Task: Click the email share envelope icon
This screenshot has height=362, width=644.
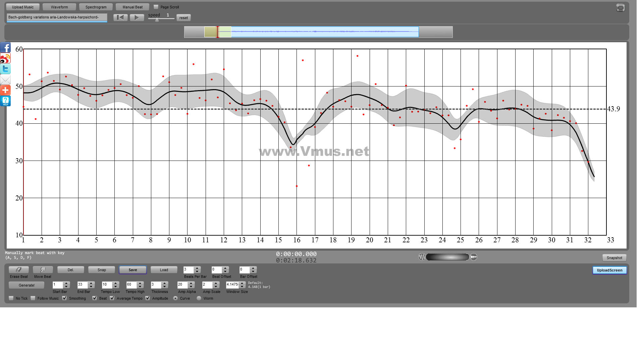Action: pos(5,80)
